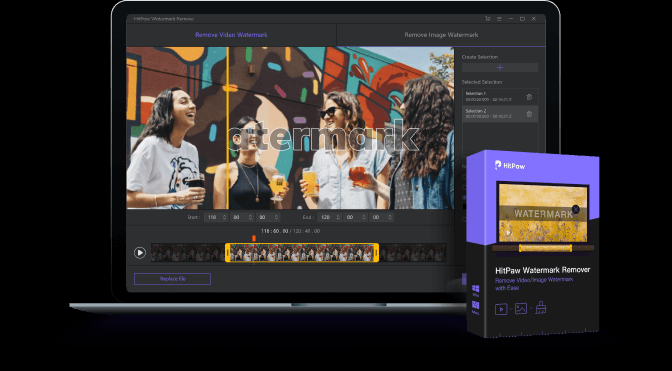The height and width of the screenshot is (371, 672).
Task: Click the plus icon under Create Selection
Action: click(x=500, y=68)
